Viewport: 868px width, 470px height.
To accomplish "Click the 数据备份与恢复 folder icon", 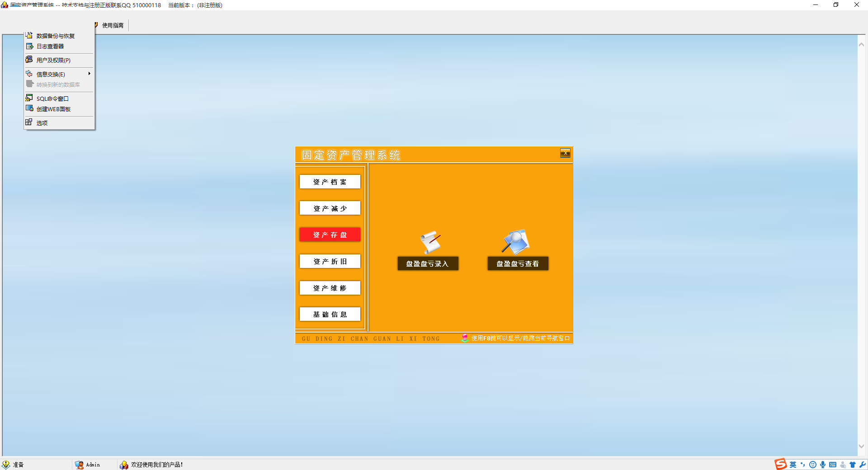I will point(29,36).
